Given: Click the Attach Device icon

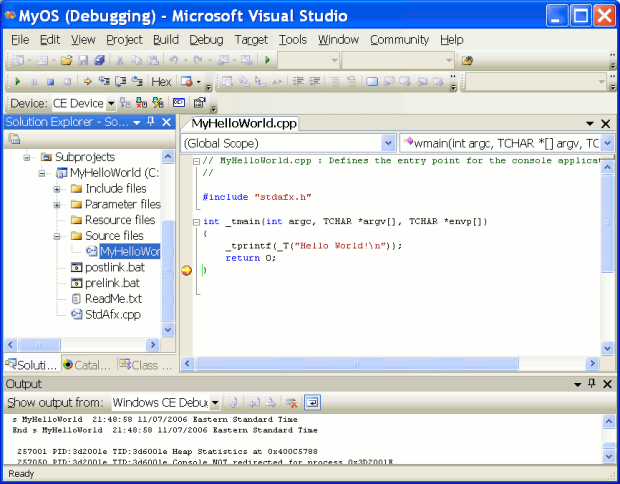Looking at the screenshot, I should 125,103.
